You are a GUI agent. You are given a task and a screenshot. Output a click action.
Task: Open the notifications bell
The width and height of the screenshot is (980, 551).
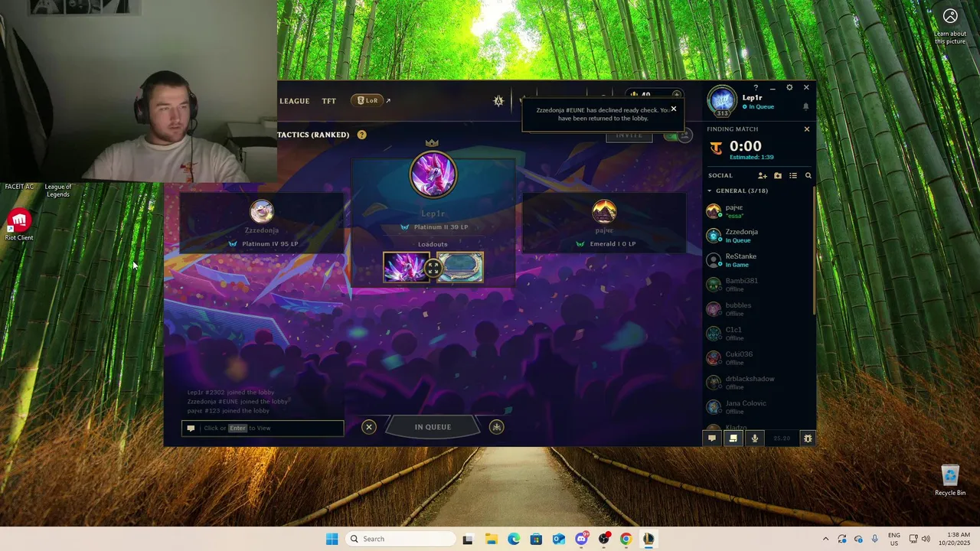click(x=805, y=107)
